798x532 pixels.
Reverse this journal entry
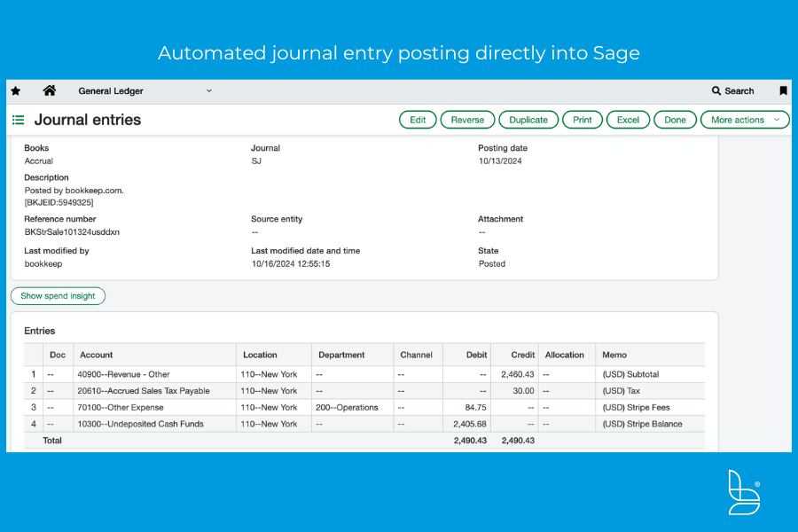(467, 120)
